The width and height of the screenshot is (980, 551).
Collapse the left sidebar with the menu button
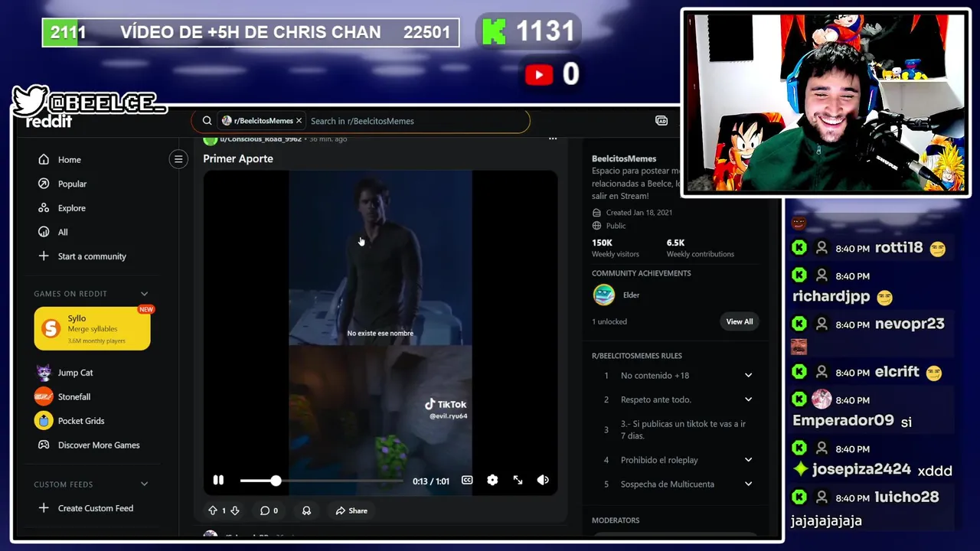(178, 159)
